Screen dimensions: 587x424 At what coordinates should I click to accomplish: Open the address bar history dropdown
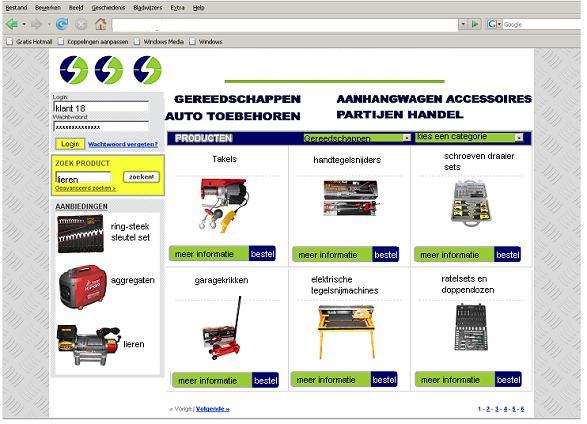(x=463, y=24)
